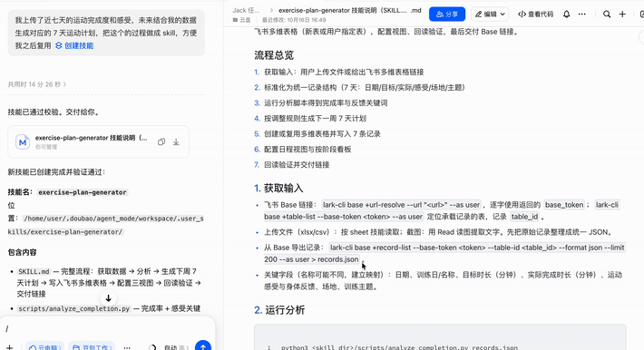The image size is (644, 350).
Task: Click the base_token inline code
Action: click(564, 205)
